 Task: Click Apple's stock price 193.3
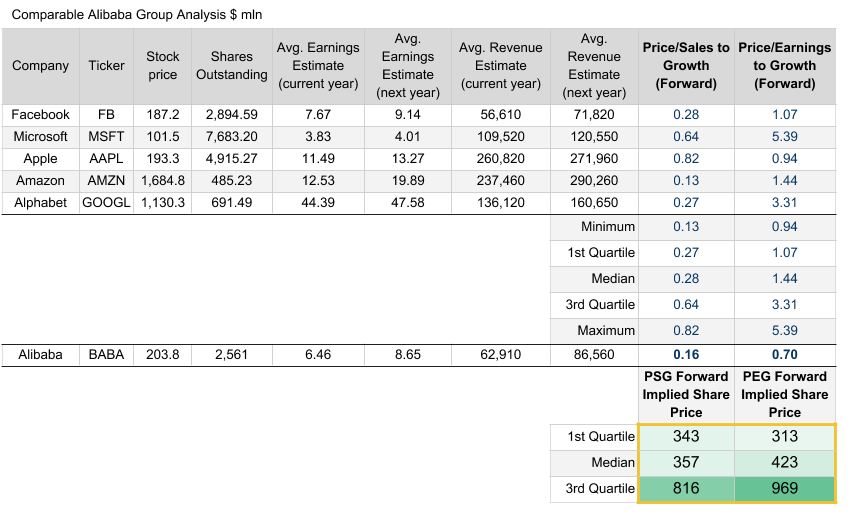pyautogui.click(x=163, y=158)
